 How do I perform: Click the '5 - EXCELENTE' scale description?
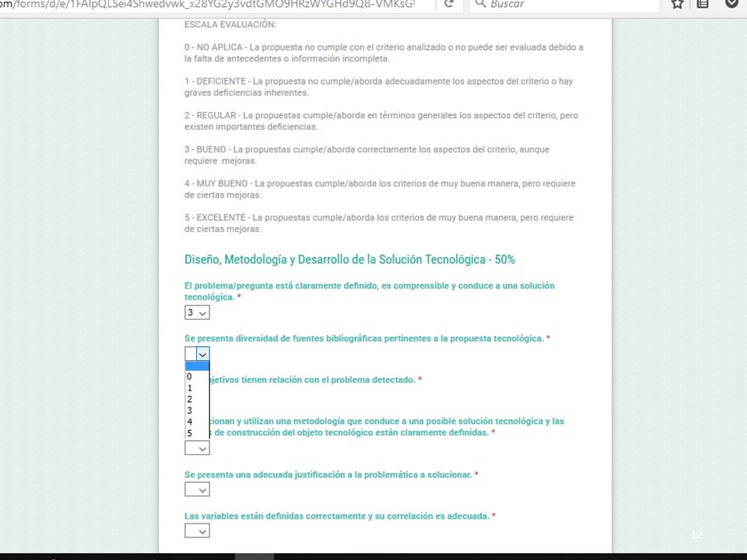[379, 223]
